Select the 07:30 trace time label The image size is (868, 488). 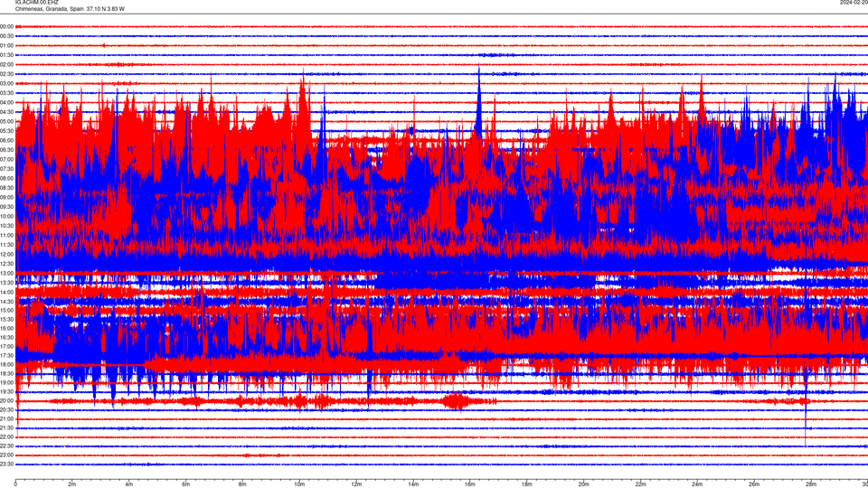6,169
